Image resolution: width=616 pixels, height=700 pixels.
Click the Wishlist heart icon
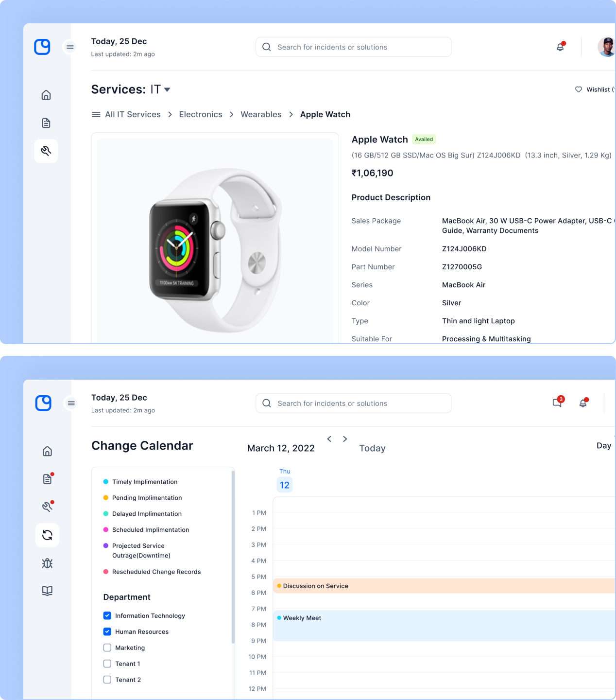[x=579, y=89]
